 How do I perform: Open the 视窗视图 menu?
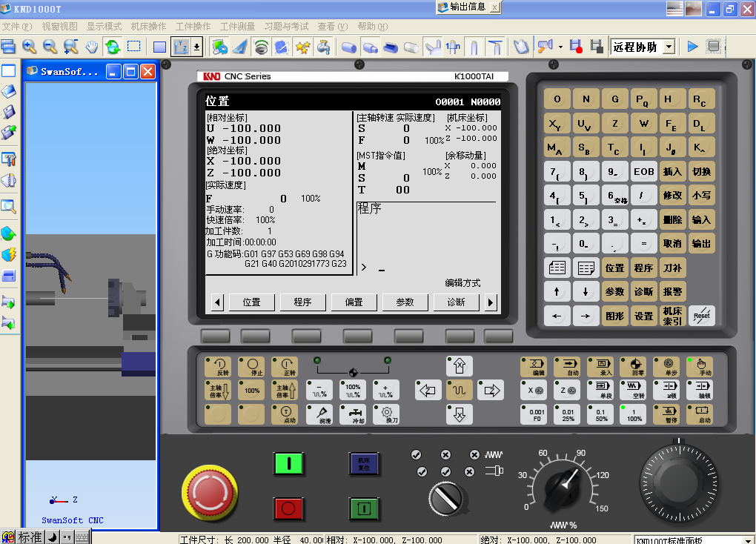tap(59, 27)
